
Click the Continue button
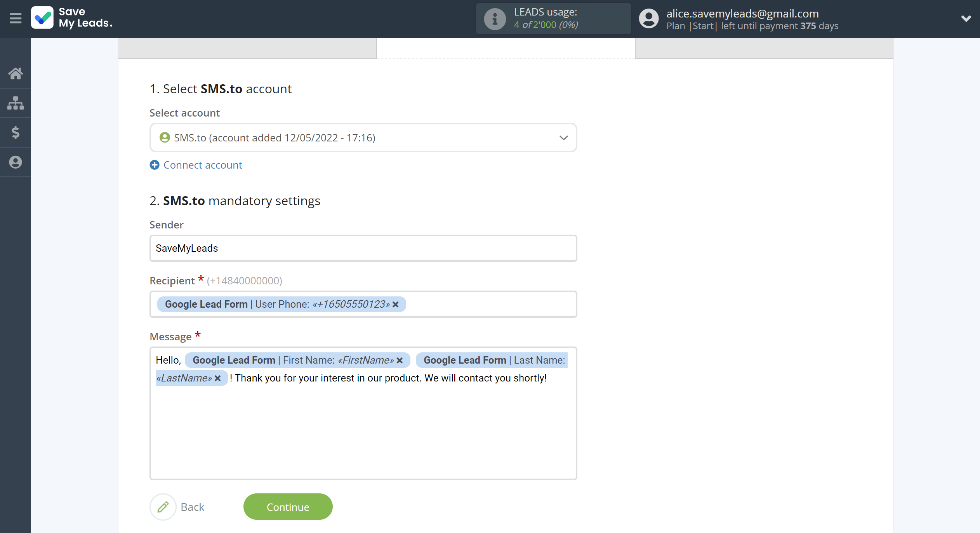coord(288,507)
